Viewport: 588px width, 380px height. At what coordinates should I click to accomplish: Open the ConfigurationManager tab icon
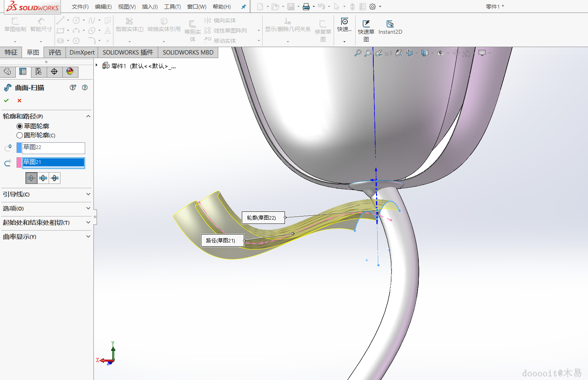click(38, 71)
